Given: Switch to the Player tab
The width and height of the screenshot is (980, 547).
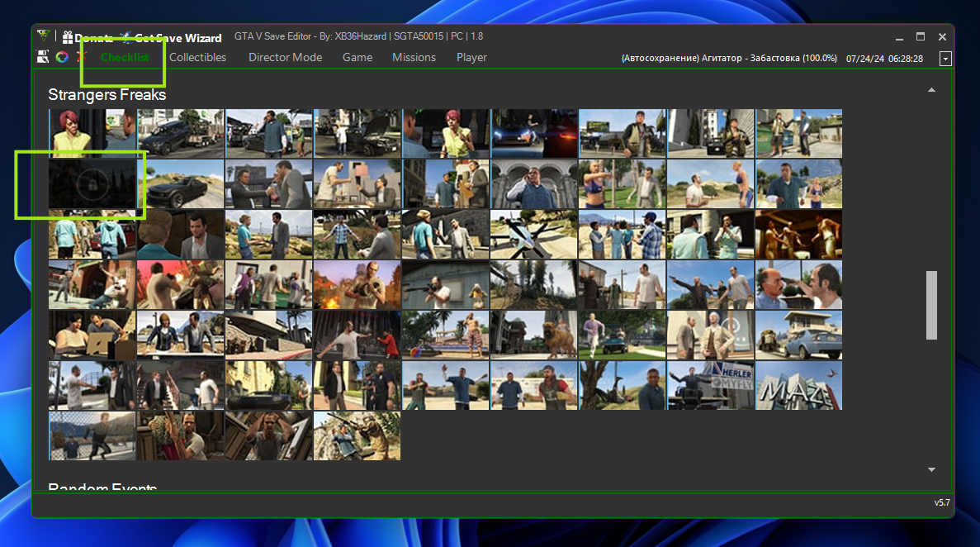Looking at the screenshot, I should (471, 57).
